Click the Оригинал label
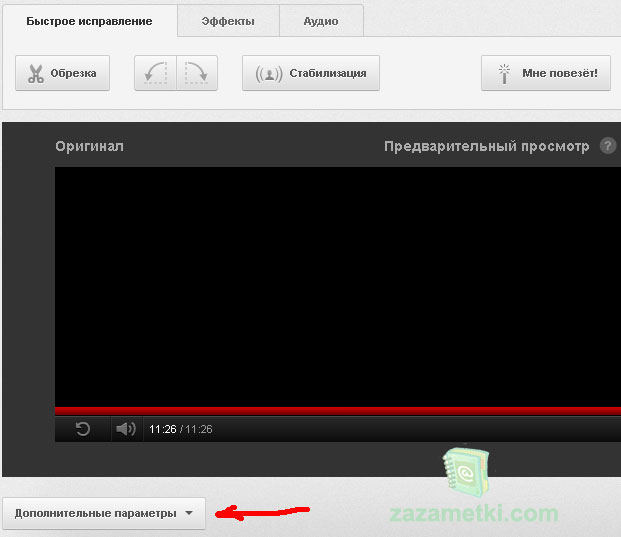 (x=90, y=146)
